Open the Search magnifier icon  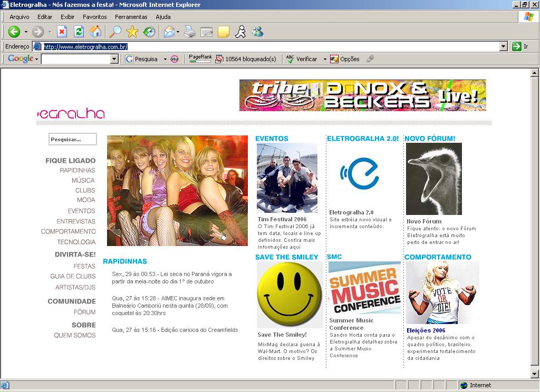point(115,32)
